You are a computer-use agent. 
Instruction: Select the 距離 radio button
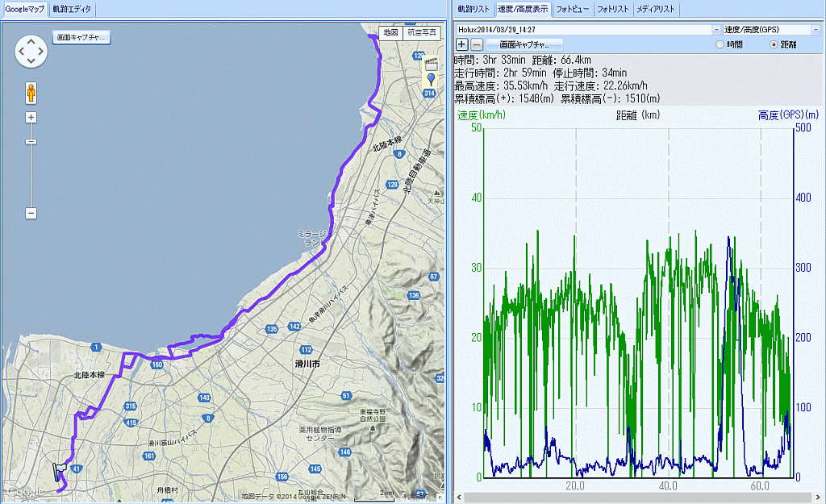pos(775,45)
